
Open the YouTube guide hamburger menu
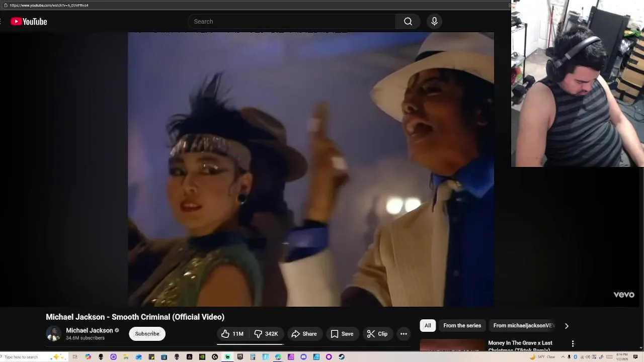tap(1, 22)
